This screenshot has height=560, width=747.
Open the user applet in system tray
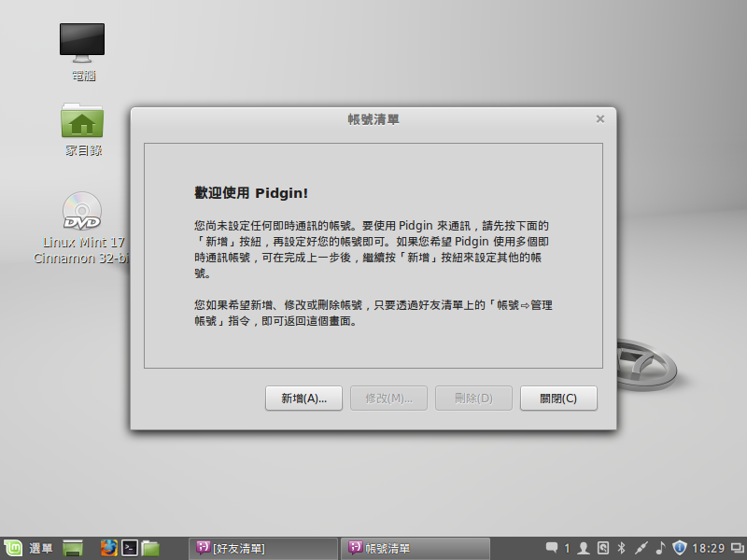(584, 548)
